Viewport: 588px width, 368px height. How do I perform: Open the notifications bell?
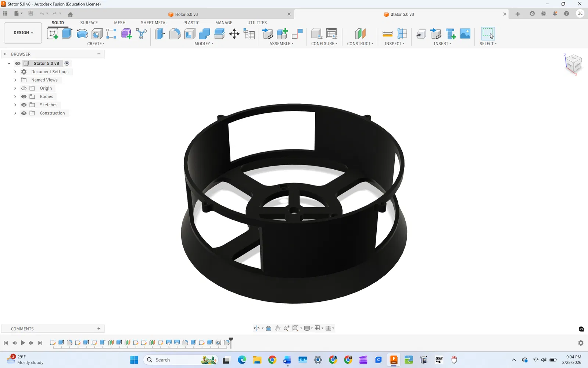tap(555, 14)
